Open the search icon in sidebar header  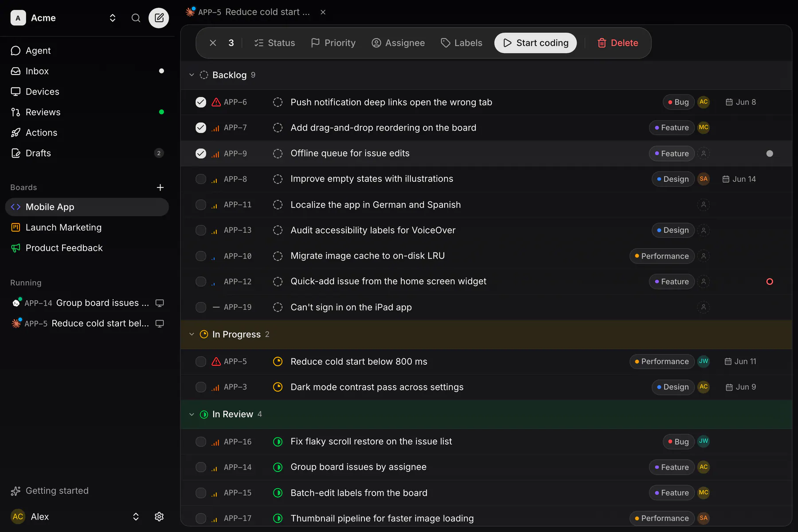tap(136, 18)
